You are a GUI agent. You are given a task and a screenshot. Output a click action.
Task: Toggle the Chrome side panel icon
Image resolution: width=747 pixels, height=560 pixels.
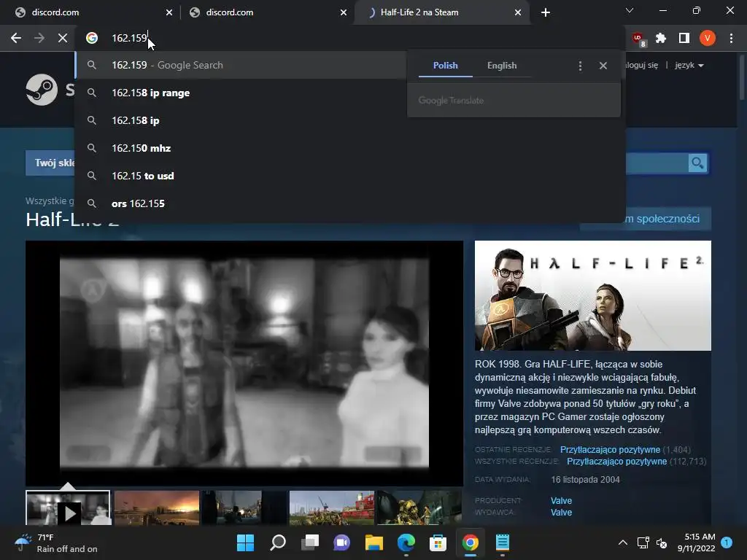pyautogui.click(x=684, y=38)
